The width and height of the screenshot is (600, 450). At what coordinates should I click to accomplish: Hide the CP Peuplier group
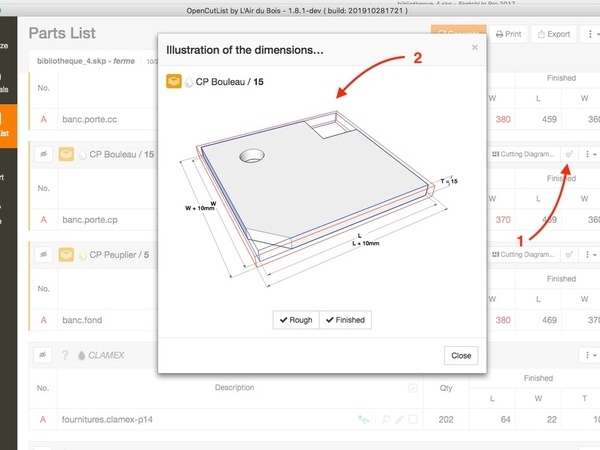(x=45, y=255)
